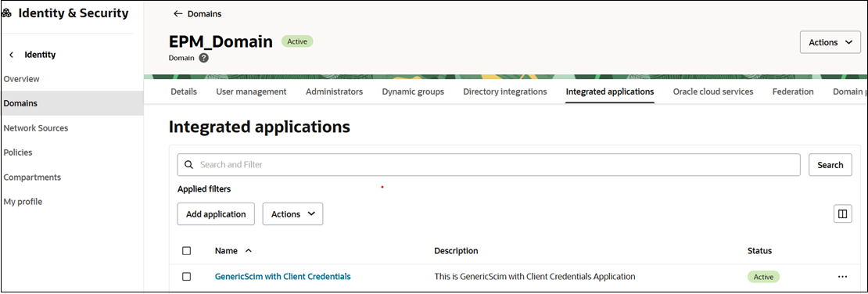The width and height of the screenshot is (868, 294).
Task: Open the three-dot menu for GenericScim row
Action: [842, 276]
